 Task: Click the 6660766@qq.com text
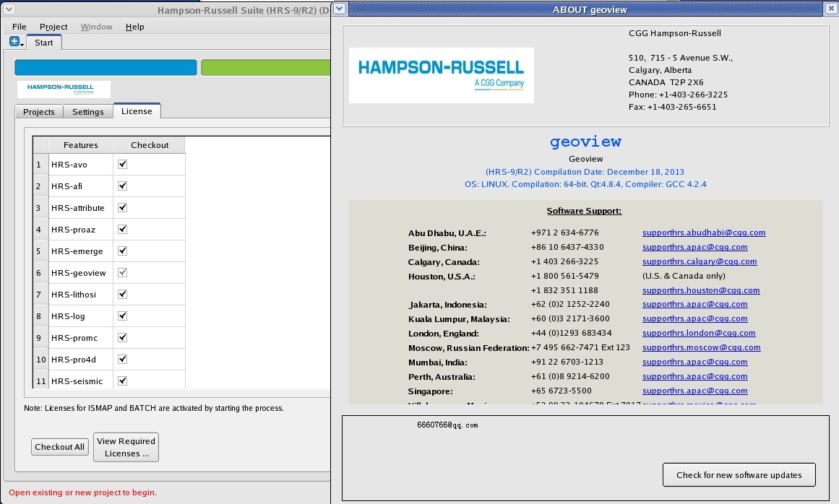click(447, 425)
